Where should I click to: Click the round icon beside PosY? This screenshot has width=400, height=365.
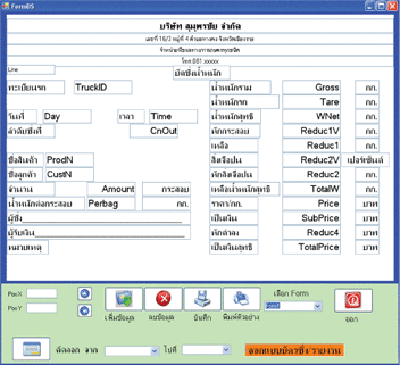click(x=85, y=310)
